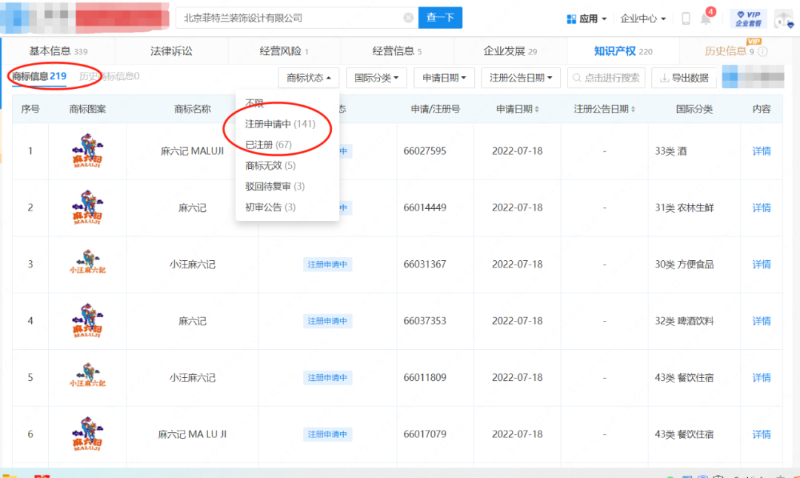Open 详情 for registration 66014449
The width and height of the screenshot is (800, 478).
[761, 208]
